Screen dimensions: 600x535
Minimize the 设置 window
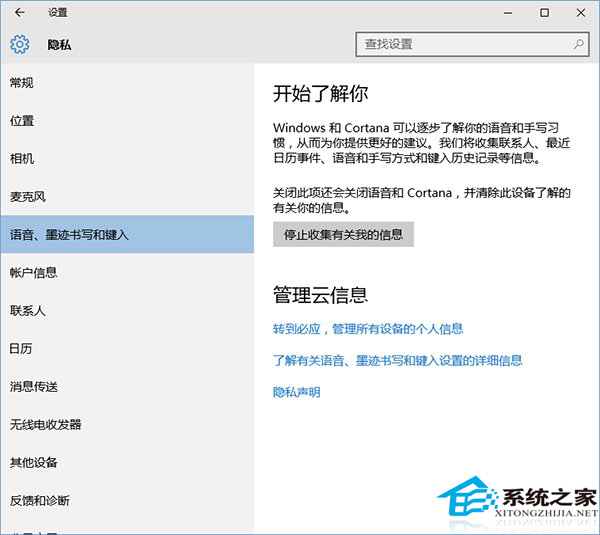click(x=508, y=13)
